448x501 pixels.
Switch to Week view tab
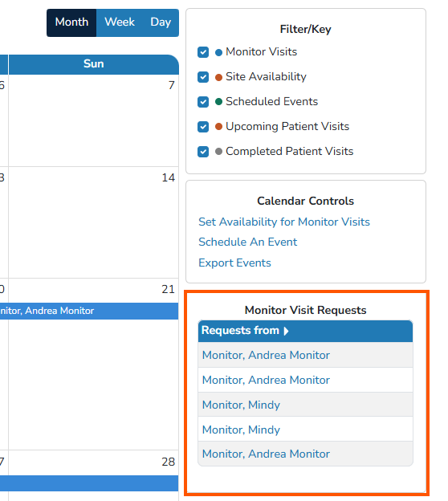click(x=120, y=22)
